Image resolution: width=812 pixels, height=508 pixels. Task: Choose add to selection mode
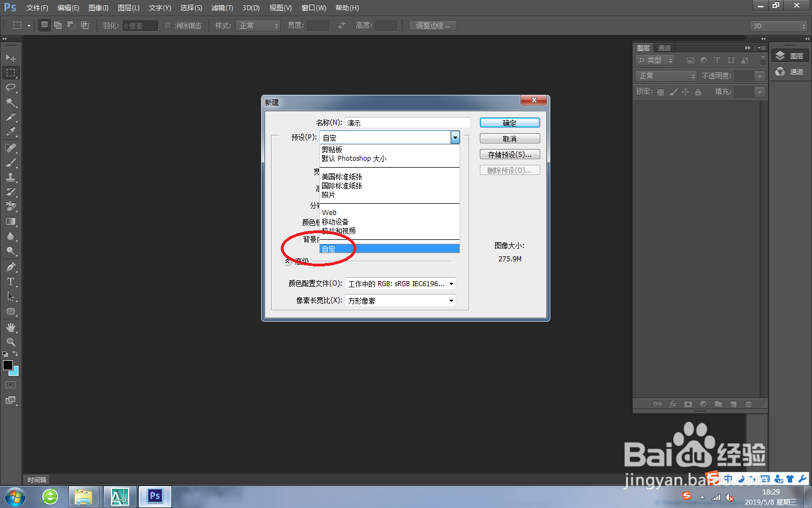point(58,25)
